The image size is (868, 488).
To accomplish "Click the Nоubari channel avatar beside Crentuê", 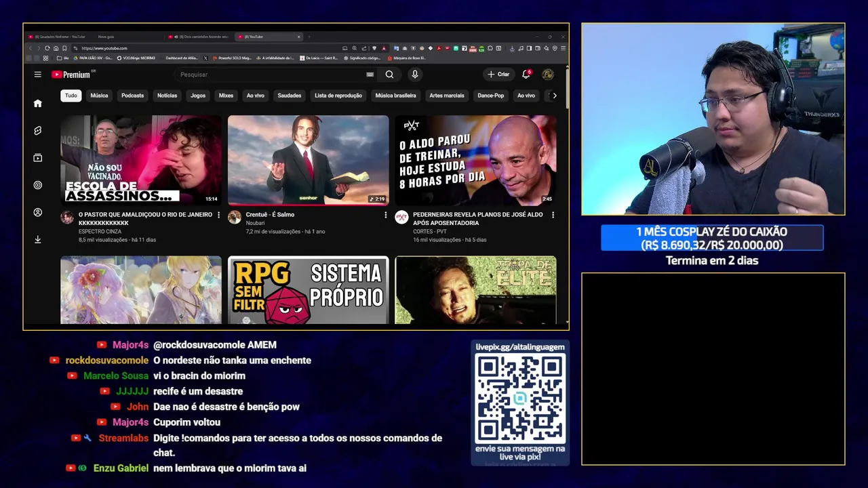I will coord(235,217).
